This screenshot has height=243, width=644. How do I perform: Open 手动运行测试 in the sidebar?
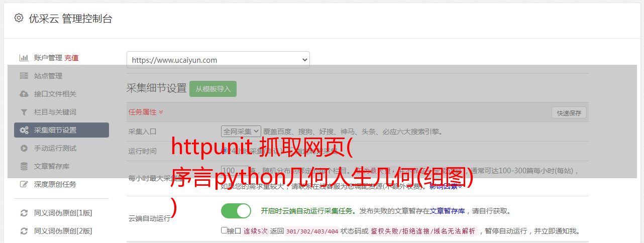coord(55,148)
